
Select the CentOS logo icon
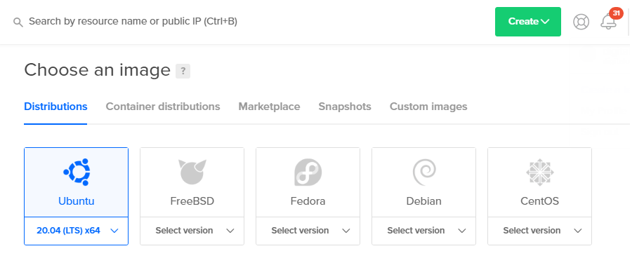pos(539,172)
